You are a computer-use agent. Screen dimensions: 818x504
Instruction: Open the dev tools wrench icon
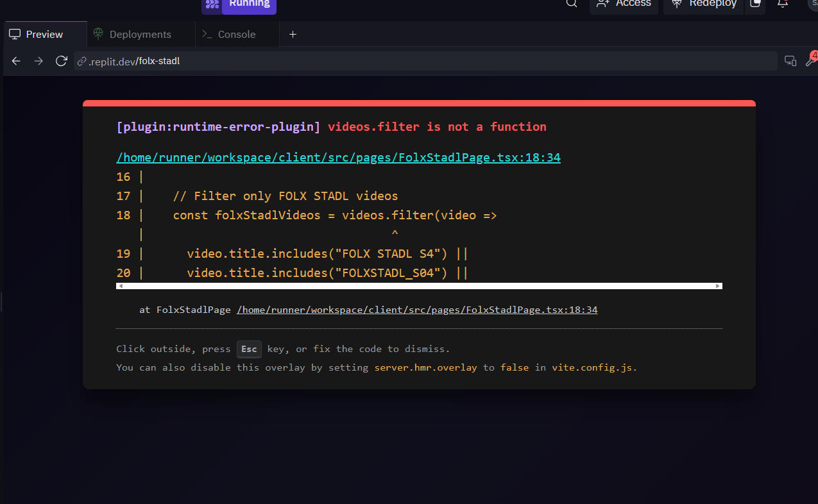pyautogui.click(x=810, y=61)
